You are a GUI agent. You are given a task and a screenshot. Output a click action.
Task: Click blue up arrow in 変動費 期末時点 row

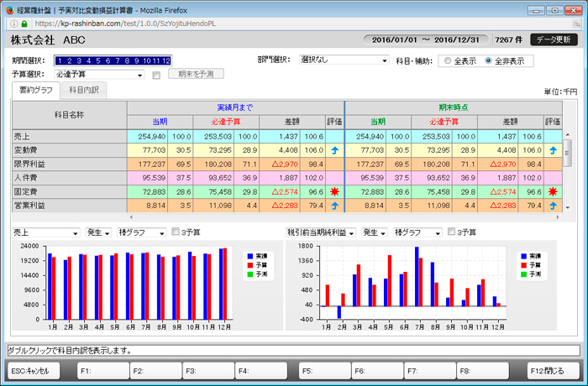tap(553, 150)
